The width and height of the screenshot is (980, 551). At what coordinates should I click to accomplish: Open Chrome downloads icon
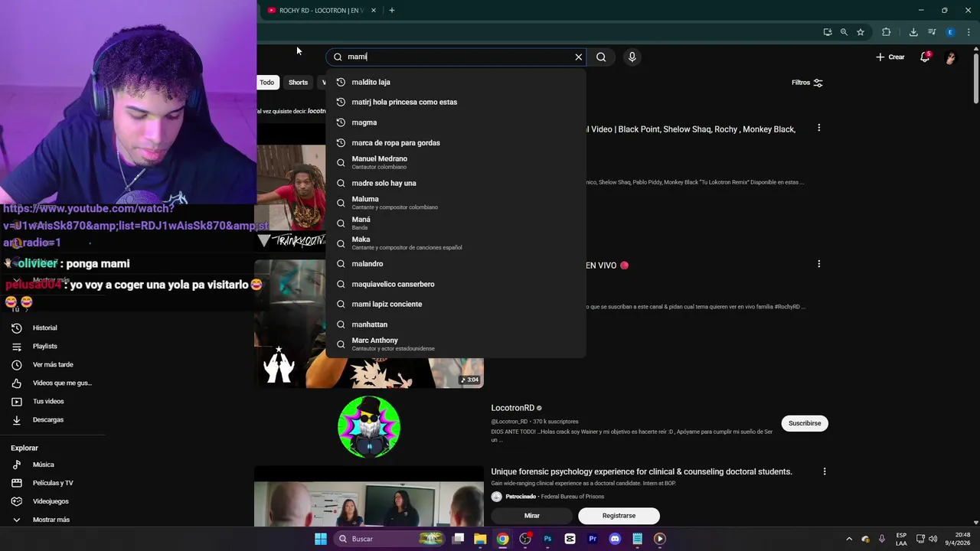coord(913,32)
